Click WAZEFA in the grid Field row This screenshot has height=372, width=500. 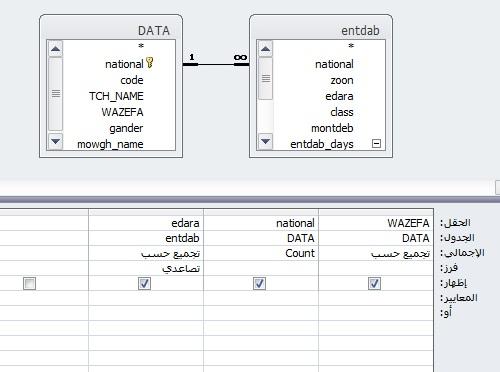tap(376, 223)
